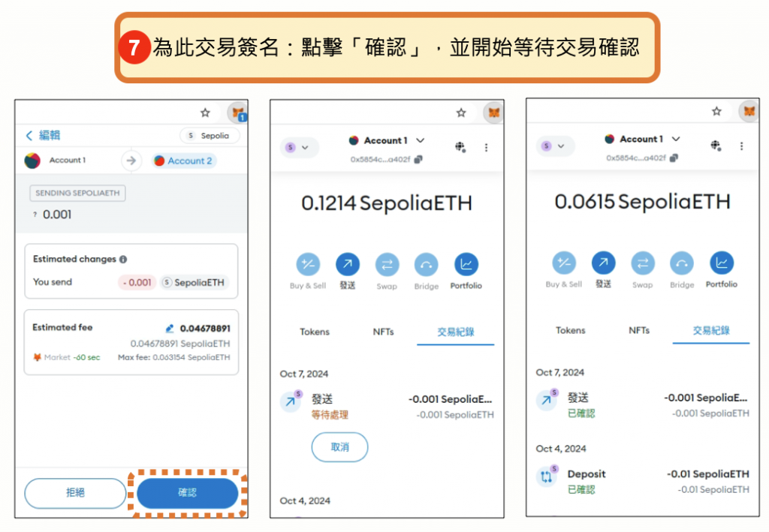Screen dimensions: 769x532
Task: Expand the network selector in the 0.1214 SepoliaETH wallet
Action: click(297, 148)
